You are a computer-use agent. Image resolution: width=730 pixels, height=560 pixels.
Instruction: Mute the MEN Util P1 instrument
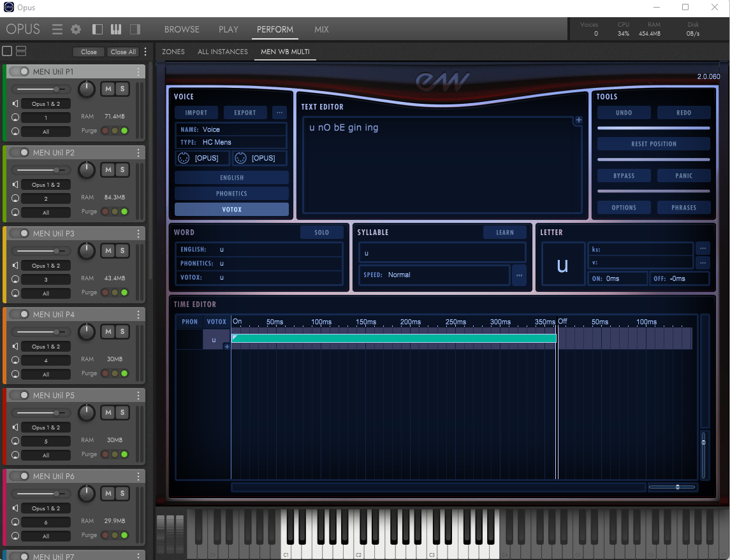(108, 89)
